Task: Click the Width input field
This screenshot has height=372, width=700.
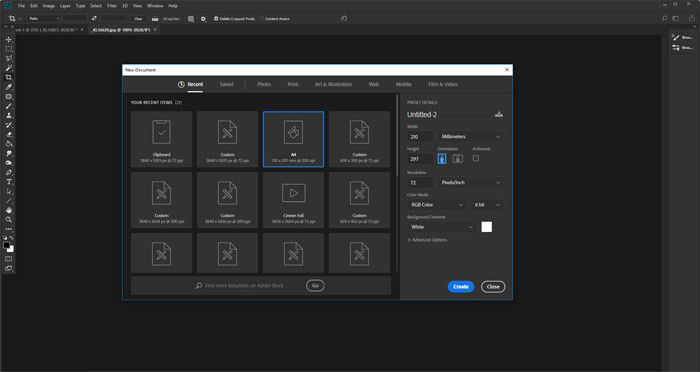Action: (x=420, y=137)
